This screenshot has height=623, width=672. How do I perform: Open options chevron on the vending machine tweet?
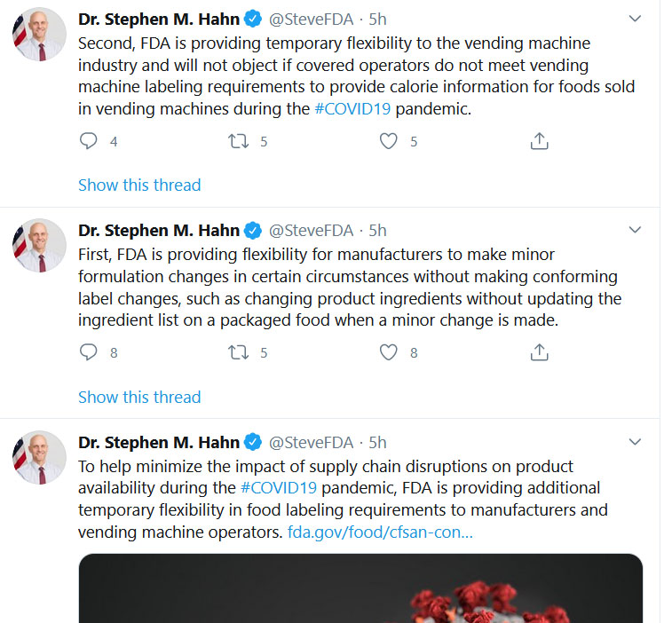coord(635,19)
